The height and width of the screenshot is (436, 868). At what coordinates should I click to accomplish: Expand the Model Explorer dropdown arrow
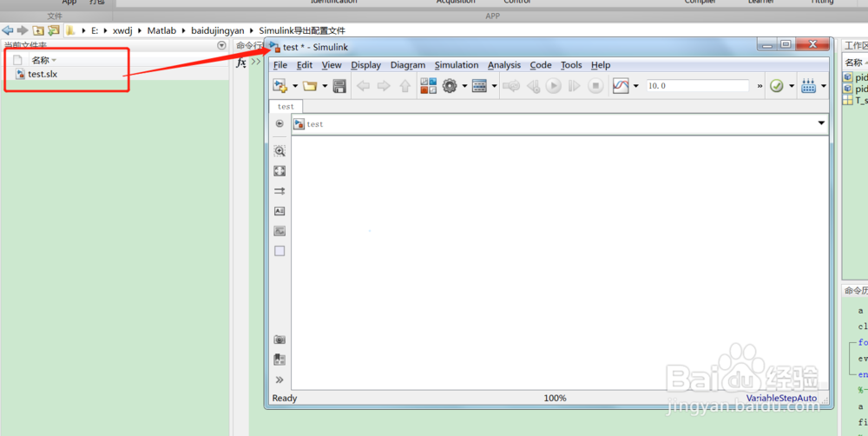pyautogui.click(x=495, y=86)
